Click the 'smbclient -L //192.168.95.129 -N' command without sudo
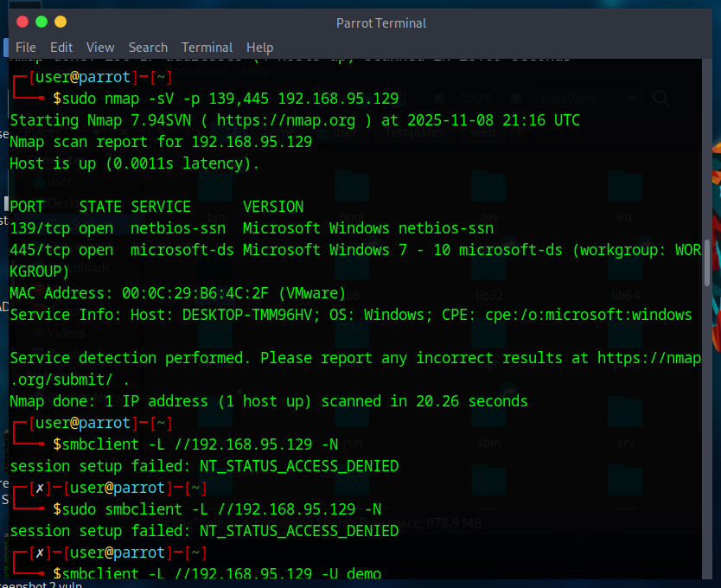The image size is (721, 588). 196,444
